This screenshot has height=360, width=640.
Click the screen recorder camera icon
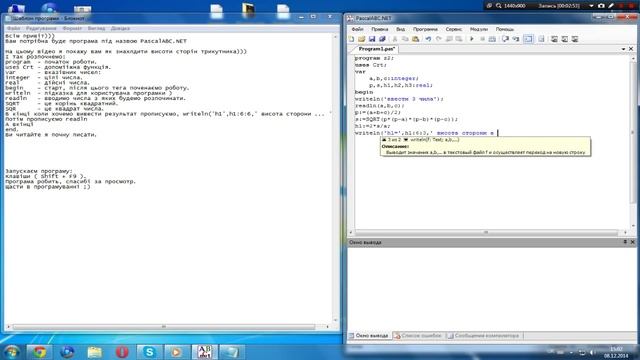[x=601, y=6]
